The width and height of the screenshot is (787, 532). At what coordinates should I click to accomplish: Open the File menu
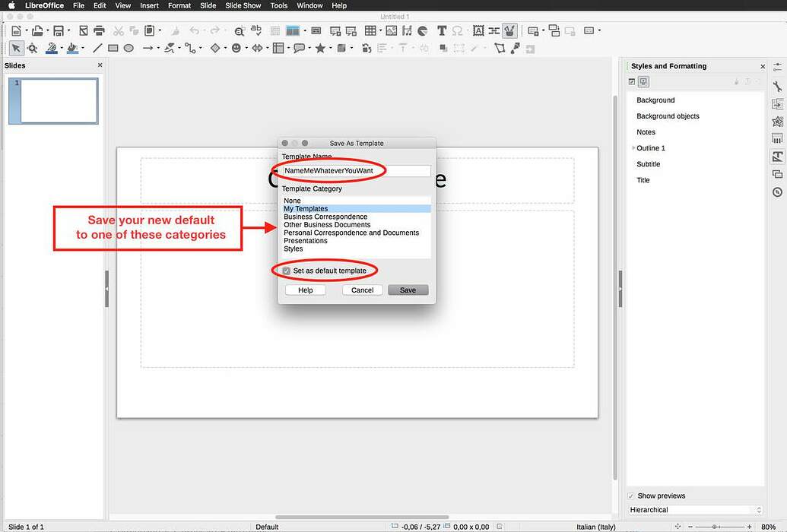78,5
